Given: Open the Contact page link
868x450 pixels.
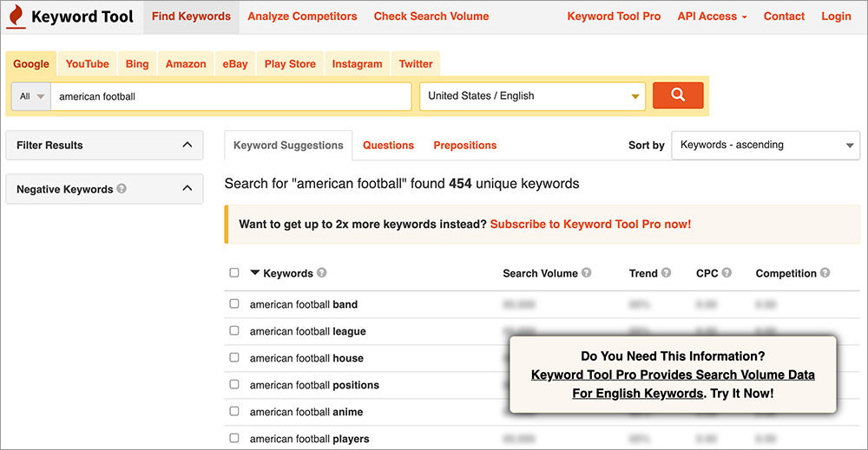Looking at the screenshot, I should click(784, 16).
